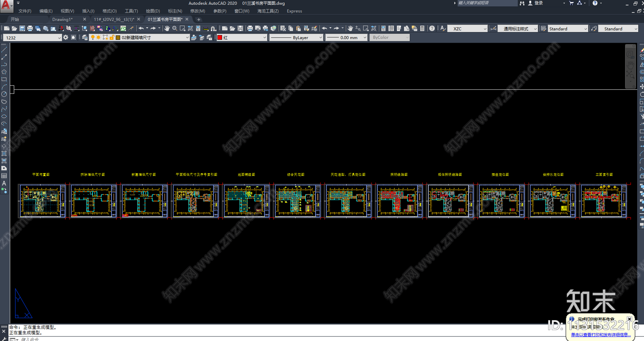
Task: Toggle layer on/off lightbulb icon
Action: tap(93, 37)
